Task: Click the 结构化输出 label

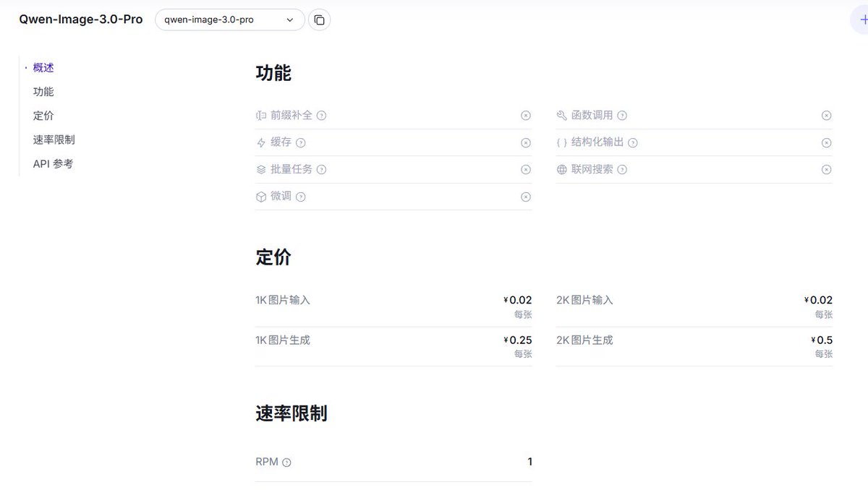Action: point(597,143)
